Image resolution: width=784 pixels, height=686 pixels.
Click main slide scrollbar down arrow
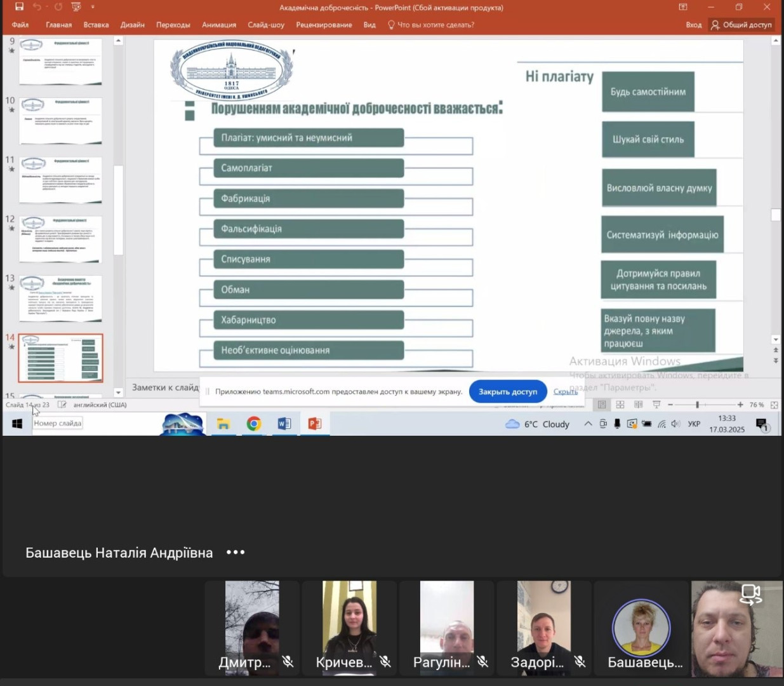click(775, 339)
